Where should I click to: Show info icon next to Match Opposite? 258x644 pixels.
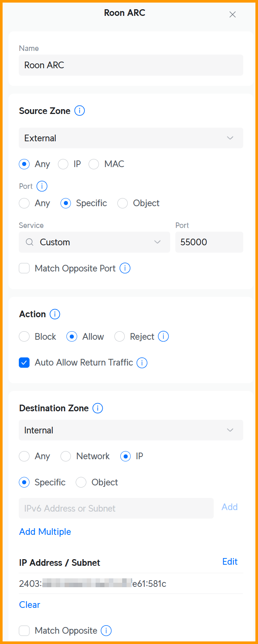point(106,631)
